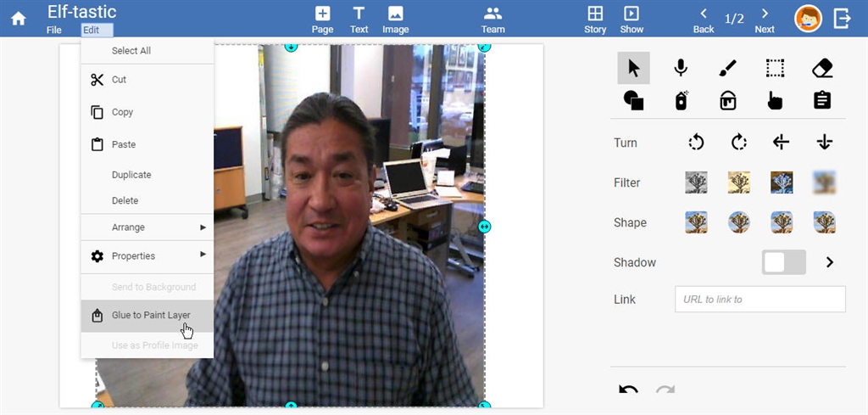Screen dimensions: 868x415
Task: Flip the image vertically
Action: (824, 143)
